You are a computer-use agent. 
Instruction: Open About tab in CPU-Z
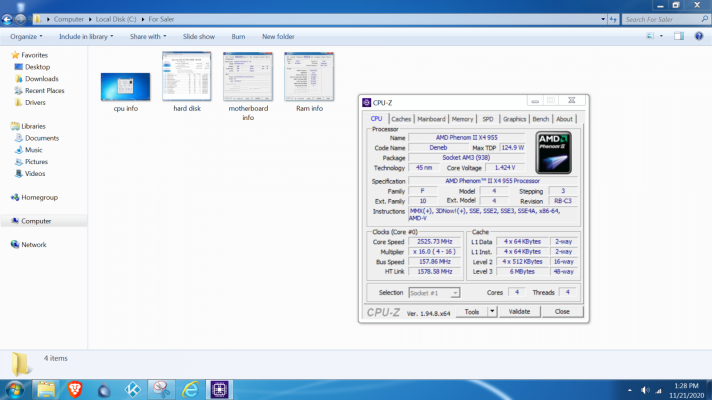(564, 119)
